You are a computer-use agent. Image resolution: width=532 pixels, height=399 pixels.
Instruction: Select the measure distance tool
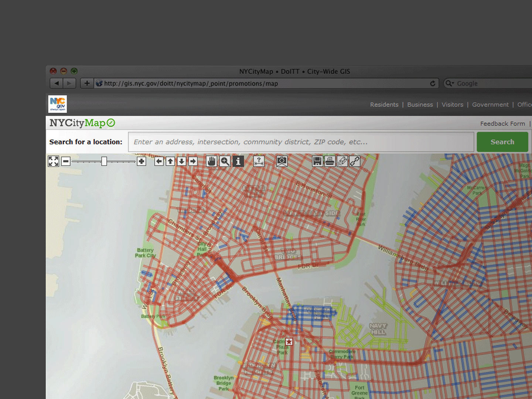click(x=259, y=161)
